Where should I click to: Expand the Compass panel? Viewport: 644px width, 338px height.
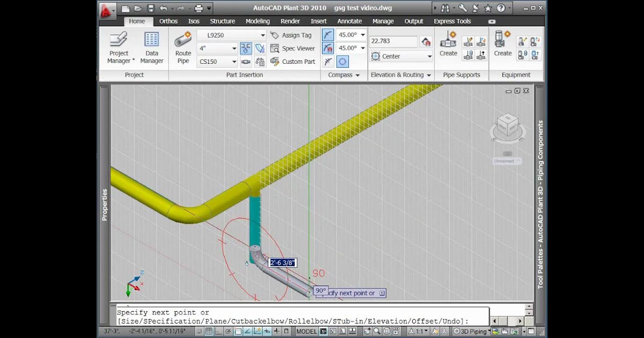343,75
